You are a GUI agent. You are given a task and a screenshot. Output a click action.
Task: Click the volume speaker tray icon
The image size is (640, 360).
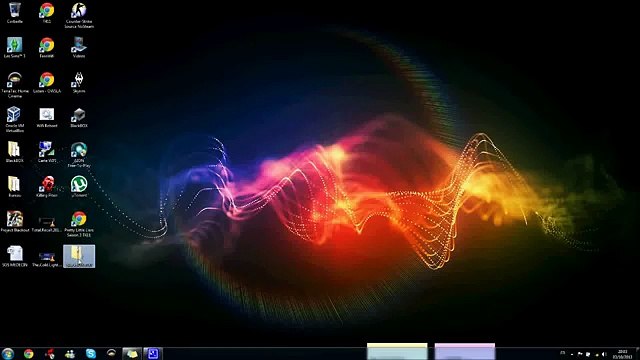tap(604, 354)
